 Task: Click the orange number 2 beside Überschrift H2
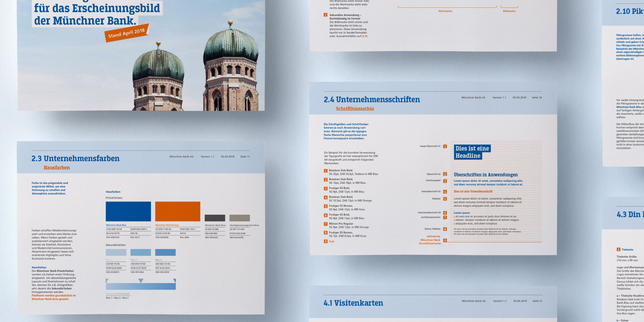coord(445,174)
